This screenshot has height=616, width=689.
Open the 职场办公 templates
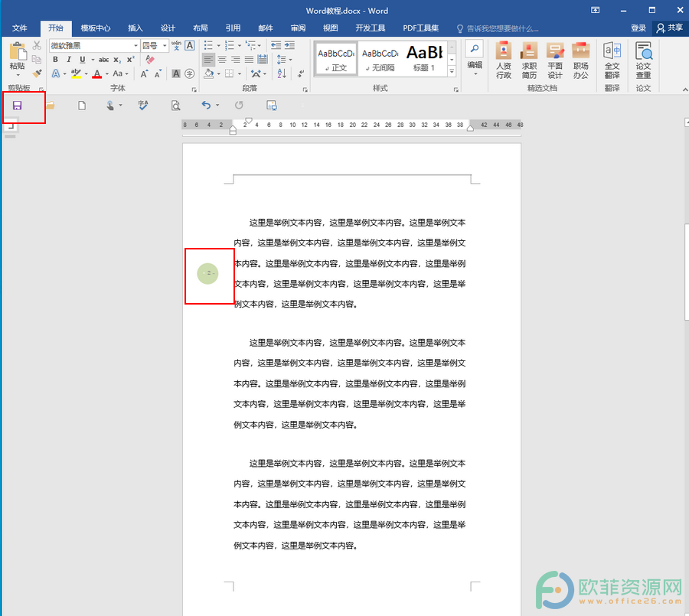pyautogui.click(x=580, y=60)
